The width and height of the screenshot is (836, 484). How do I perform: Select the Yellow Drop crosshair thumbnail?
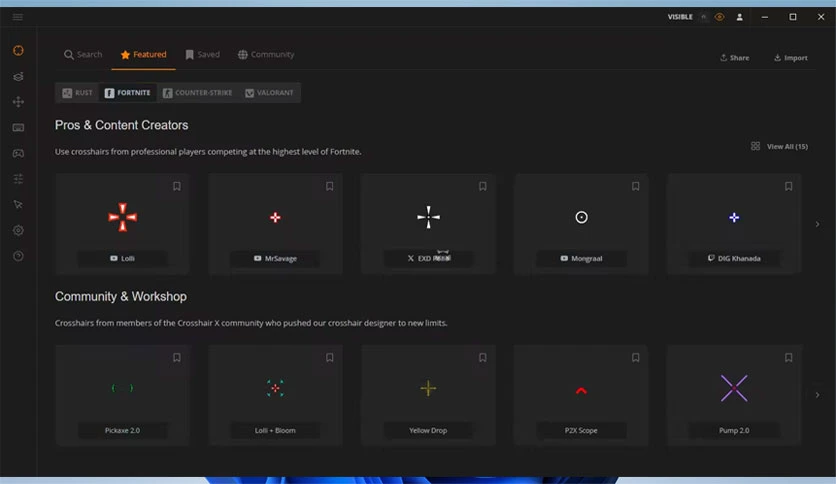[428, 388]
